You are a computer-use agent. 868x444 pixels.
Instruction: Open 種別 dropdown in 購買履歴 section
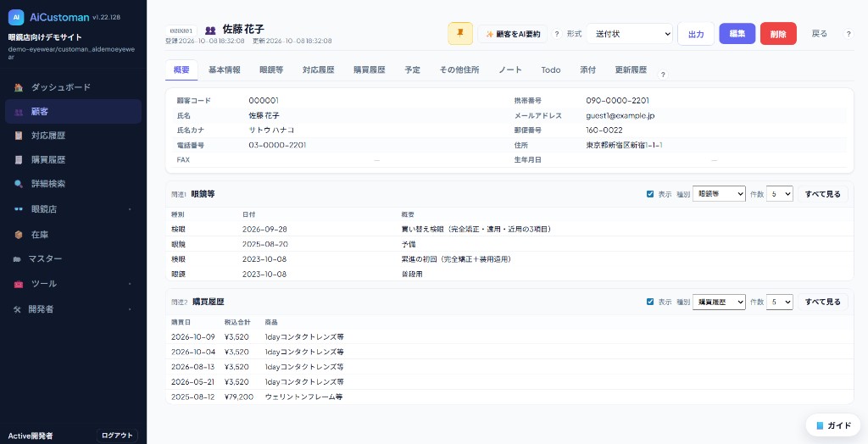719,302
